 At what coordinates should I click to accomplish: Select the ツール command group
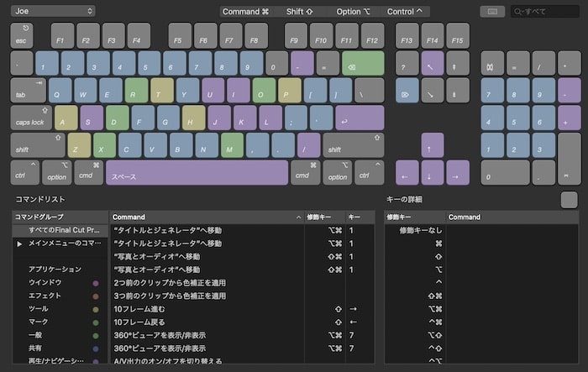pyautogui.click(x=60, y=309)
